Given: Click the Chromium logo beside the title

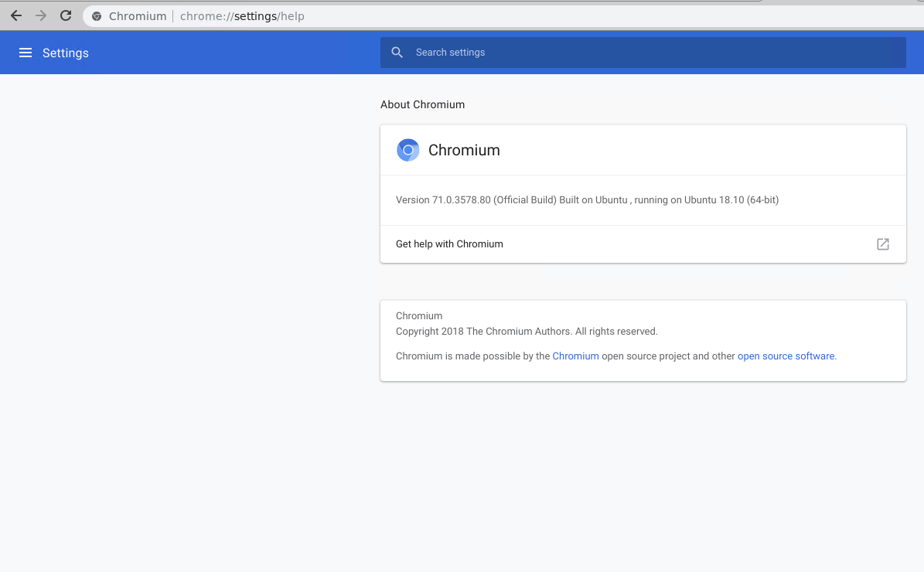Looking at the screenshot, I should click(x=407, y=150).
